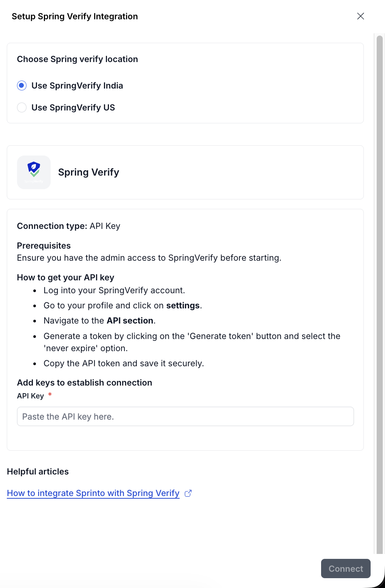Click the 'Connection type: API Key' text
This screenshot has height=588, width=385.
68,226
